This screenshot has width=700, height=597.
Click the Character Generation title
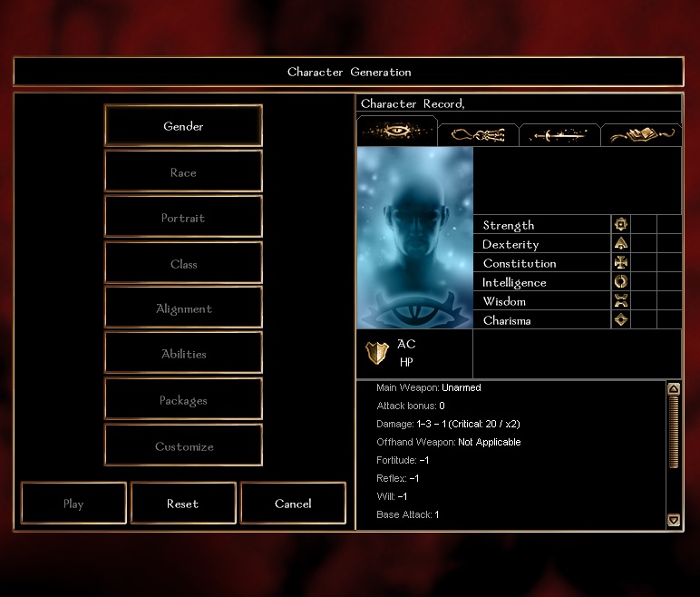pos(349,72)
